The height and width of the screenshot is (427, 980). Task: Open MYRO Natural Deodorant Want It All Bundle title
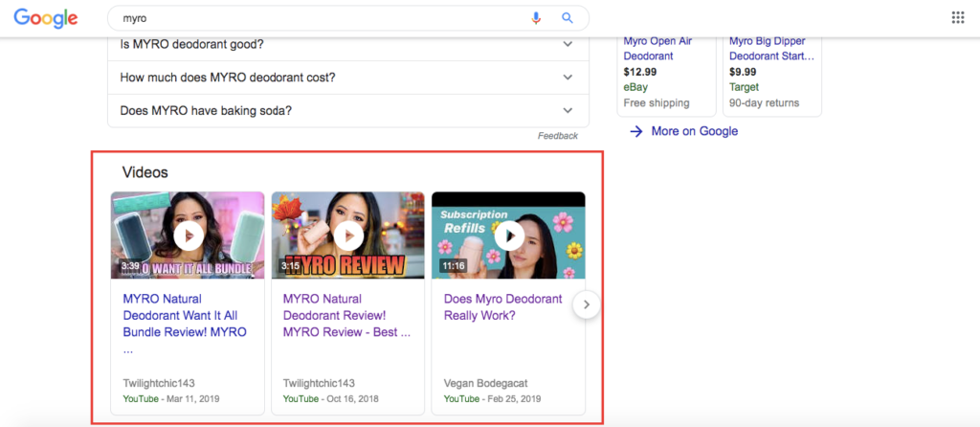185,324
